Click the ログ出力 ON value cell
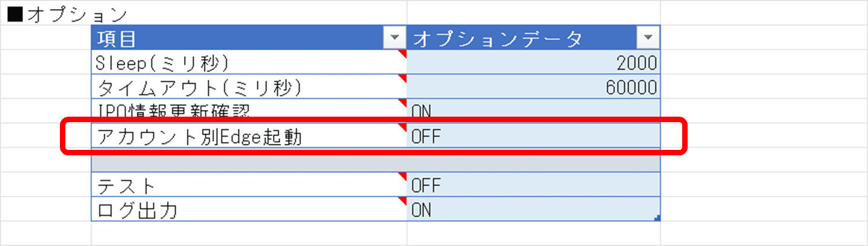This screenshot has height=246, width=868. point(533,210)
